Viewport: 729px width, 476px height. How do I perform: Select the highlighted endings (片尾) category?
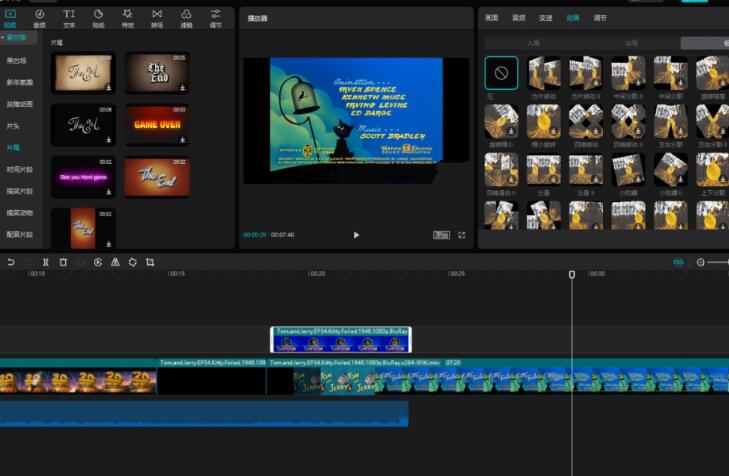coord(13,148)
